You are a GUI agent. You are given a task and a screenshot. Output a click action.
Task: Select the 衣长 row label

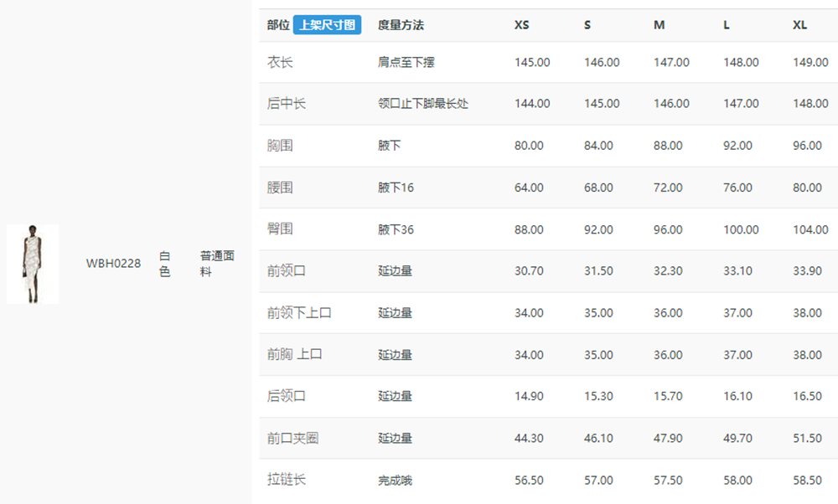click(x=280, y=63)
